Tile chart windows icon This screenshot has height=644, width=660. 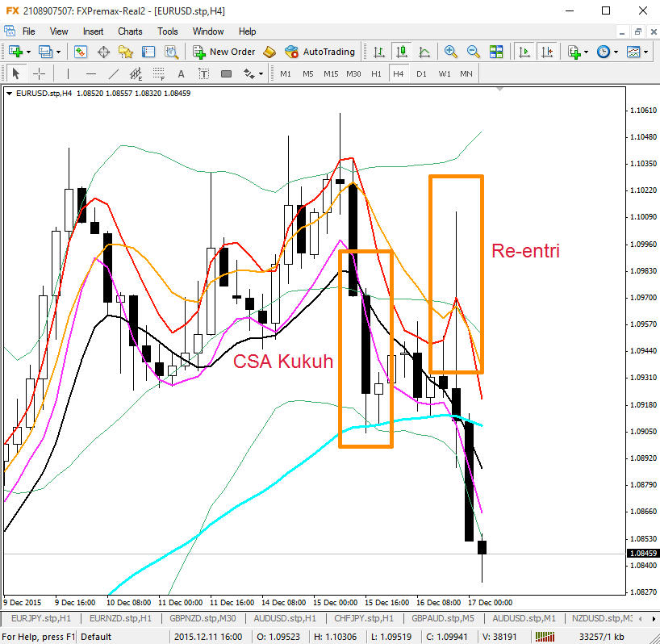point(496,52)
